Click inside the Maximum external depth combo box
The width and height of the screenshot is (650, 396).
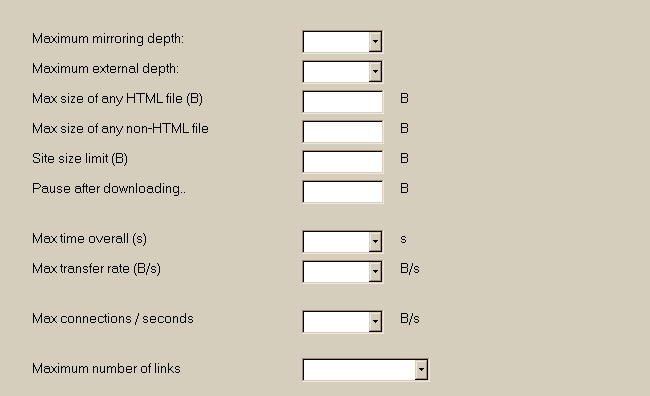336,72
